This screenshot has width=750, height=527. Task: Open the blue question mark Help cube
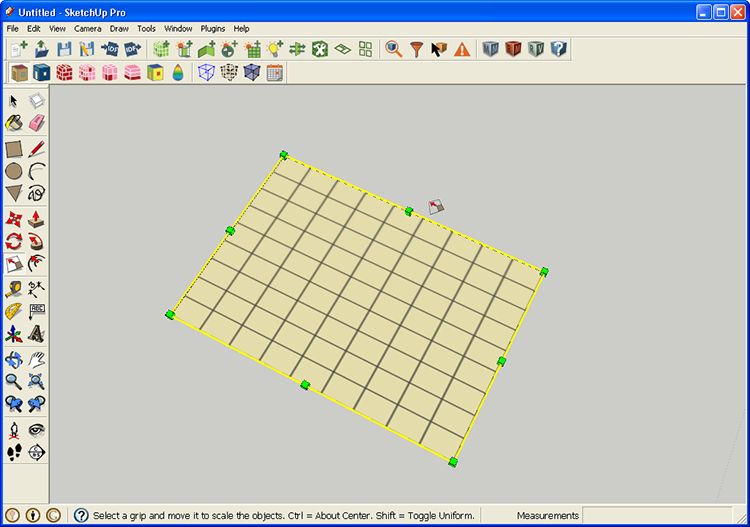559,49
